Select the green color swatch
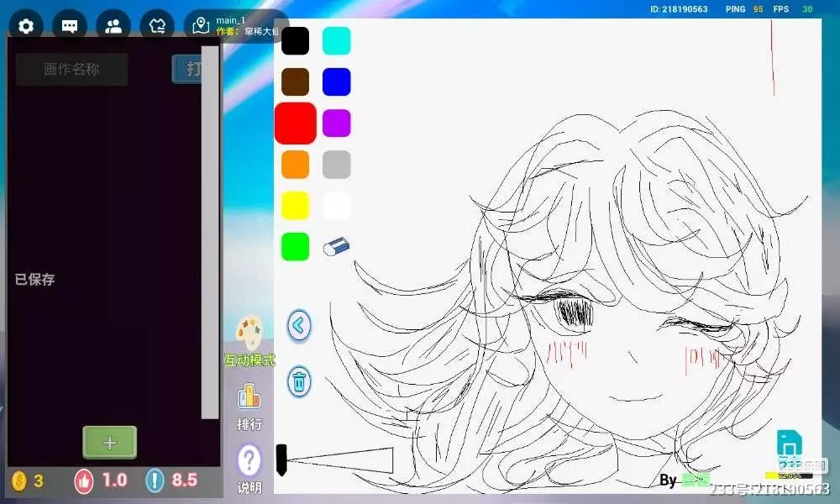 pos(295,247)
